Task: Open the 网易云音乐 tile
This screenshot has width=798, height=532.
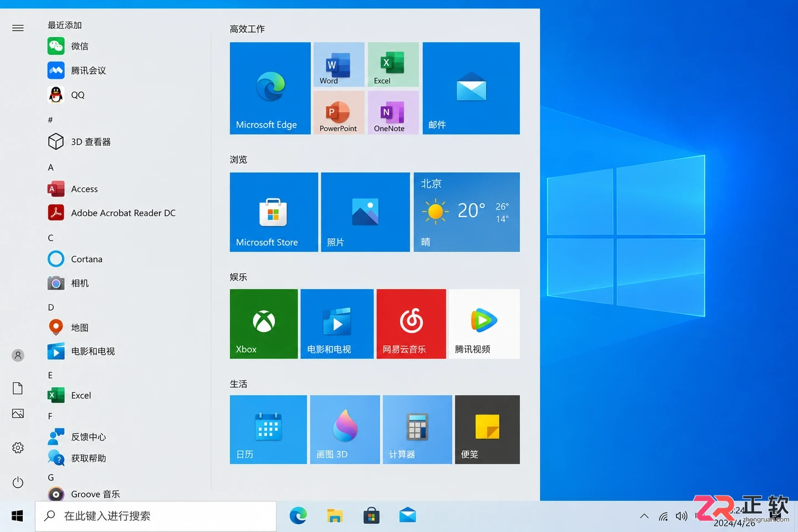Action: click(411, 324)
